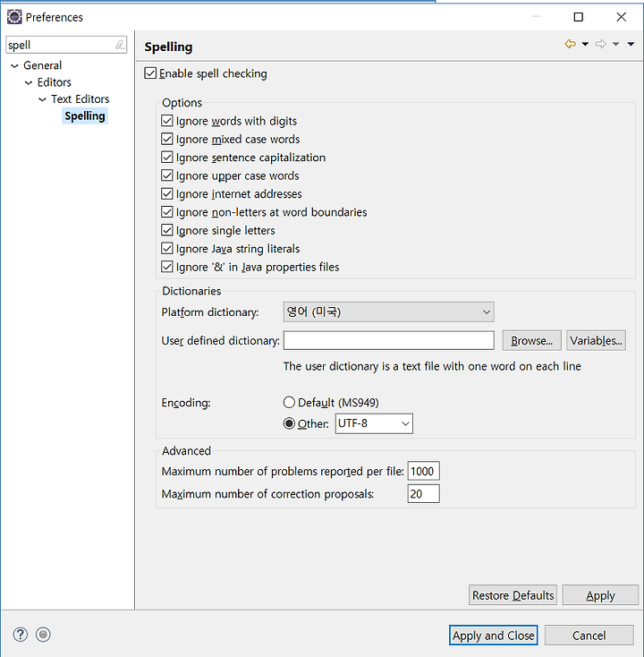Open the Platform dictionary dropdown

388,312
